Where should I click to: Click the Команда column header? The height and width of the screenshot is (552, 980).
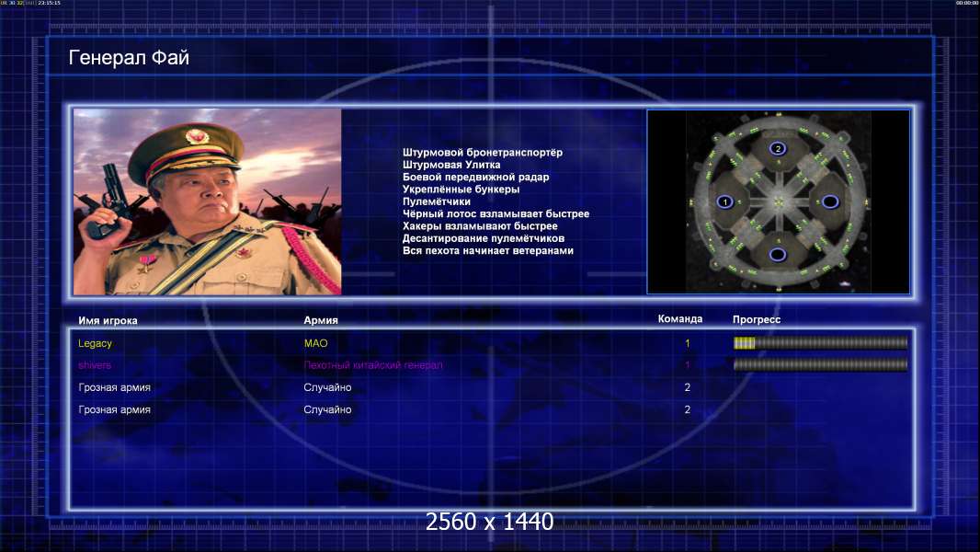pyautogui.click(x=680, y=319)
